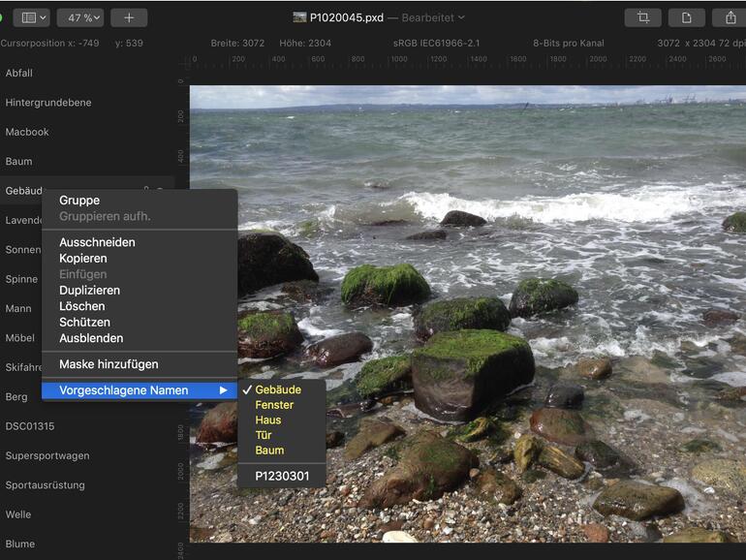
Task: Open the 47 % zoom dropdown
Action: [79, 17]
